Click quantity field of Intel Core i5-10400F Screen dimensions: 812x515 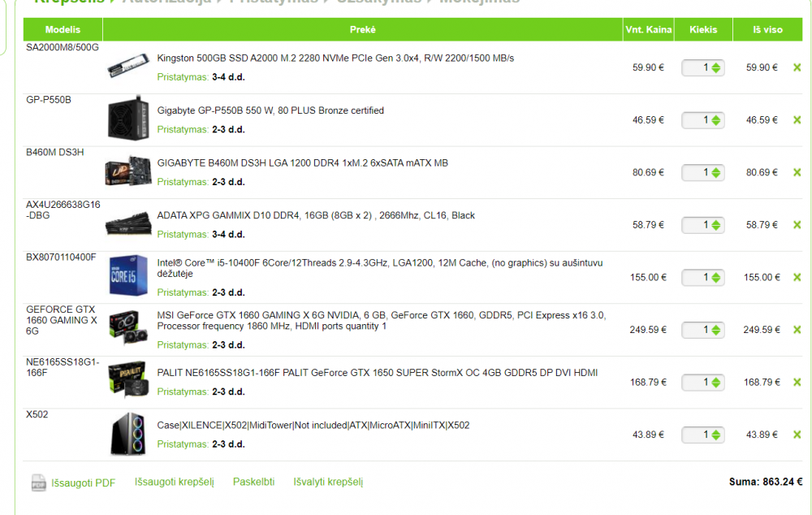tap(702, 277)
